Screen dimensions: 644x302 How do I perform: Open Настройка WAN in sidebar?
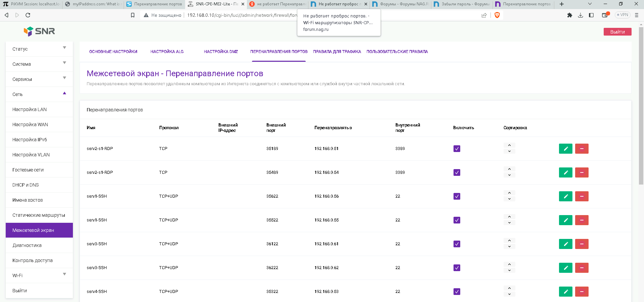point(30,124)
